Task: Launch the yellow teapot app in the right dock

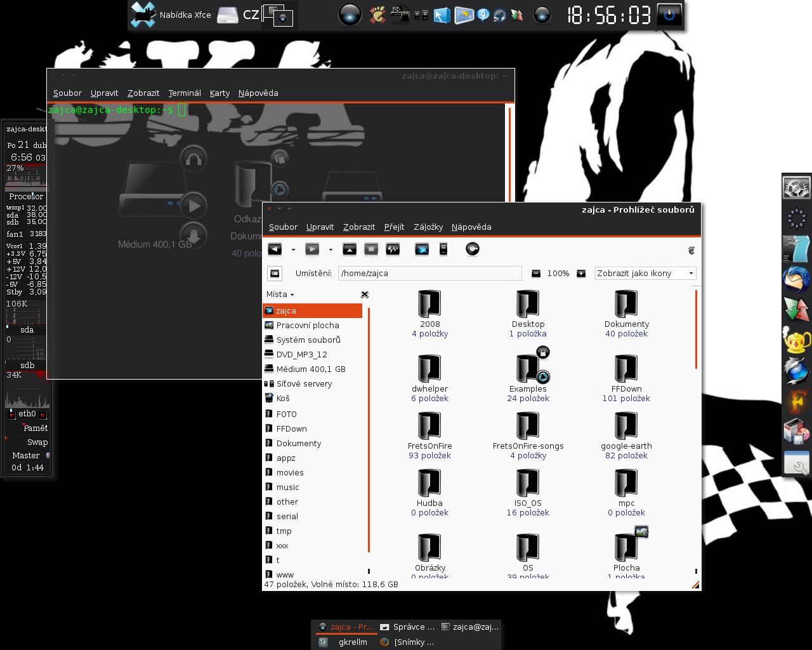Action: pyautogui.click(x=797, y=340)
